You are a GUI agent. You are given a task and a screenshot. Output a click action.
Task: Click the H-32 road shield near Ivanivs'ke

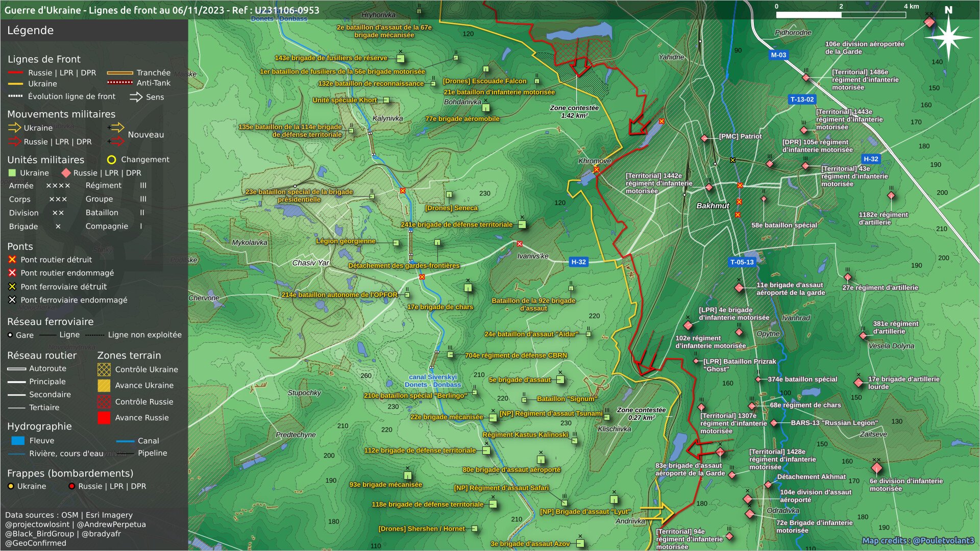coord(578,262)
